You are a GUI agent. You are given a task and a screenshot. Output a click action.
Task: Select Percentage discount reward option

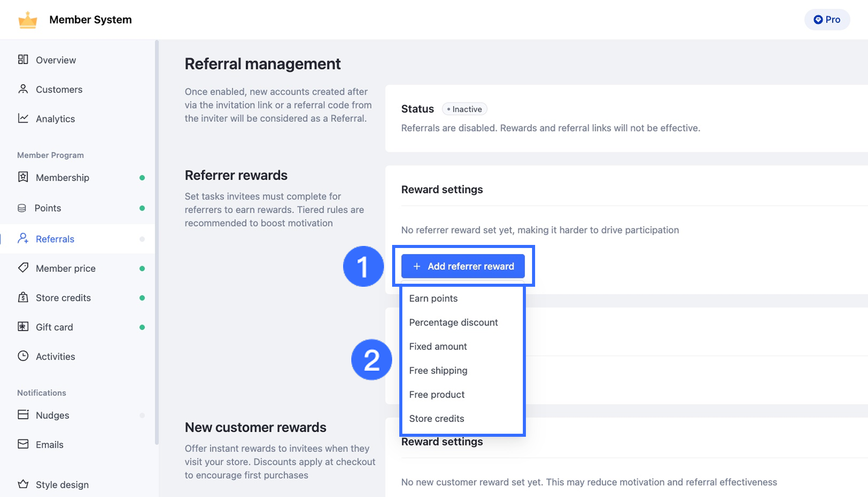(x=453, y=322)
